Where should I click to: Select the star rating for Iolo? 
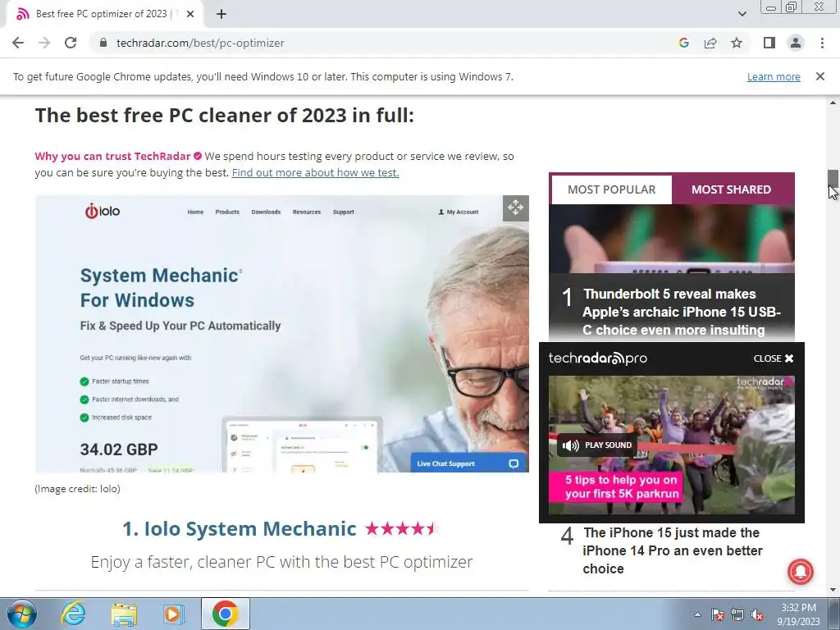pos(402,529)
